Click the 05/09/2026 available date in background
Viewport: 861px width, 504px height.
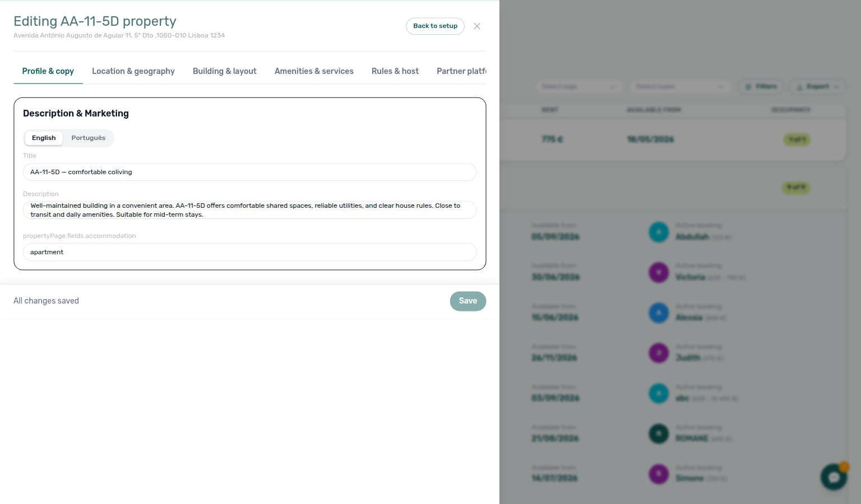point(555,237)
